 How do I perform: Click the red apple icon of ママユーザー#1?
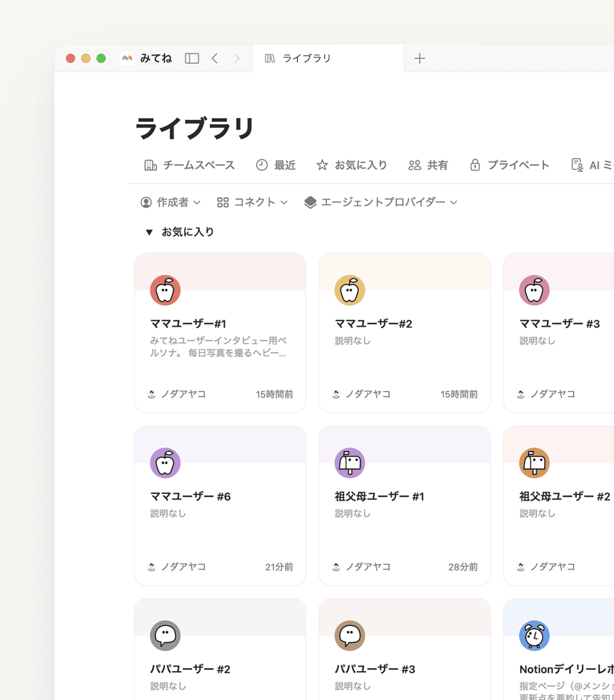165,290
